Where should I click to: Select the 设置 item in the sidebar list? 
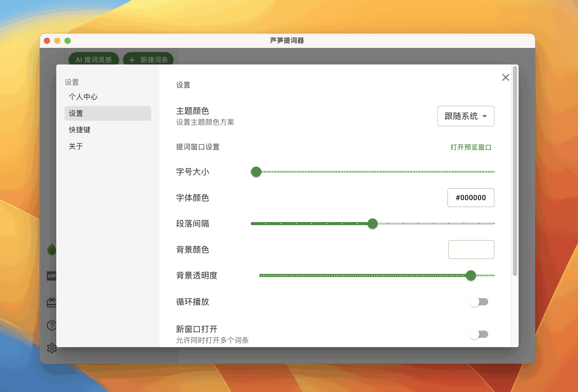(108, 113)
